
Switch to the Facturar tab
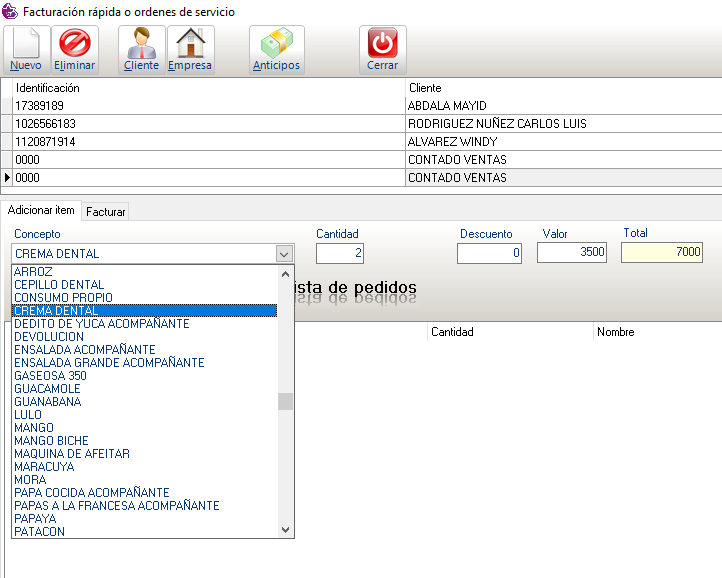105,212
